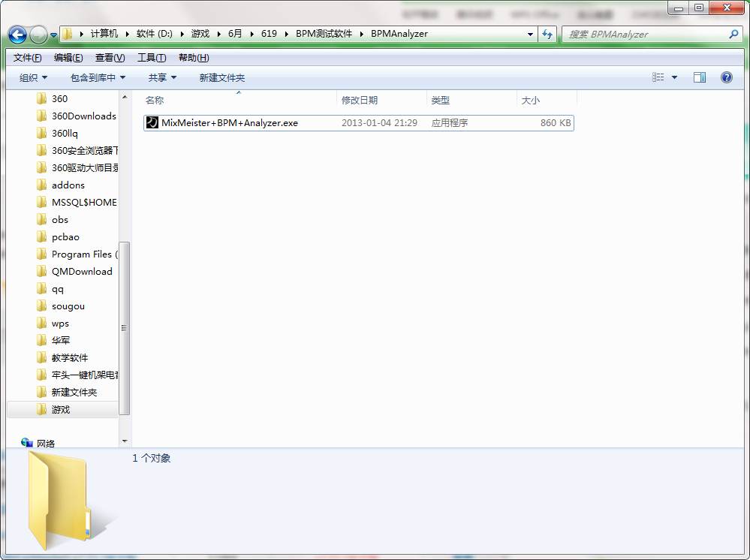Select the 游戏 folder in tree

61,409
